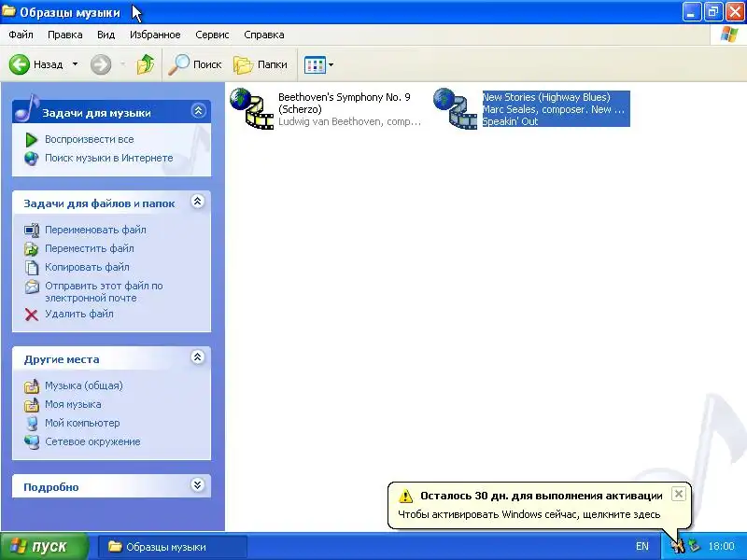The height and width of the screenshot is (560, 747).
Task: Open the Views dropdown arrow
Action: point(331,64)
